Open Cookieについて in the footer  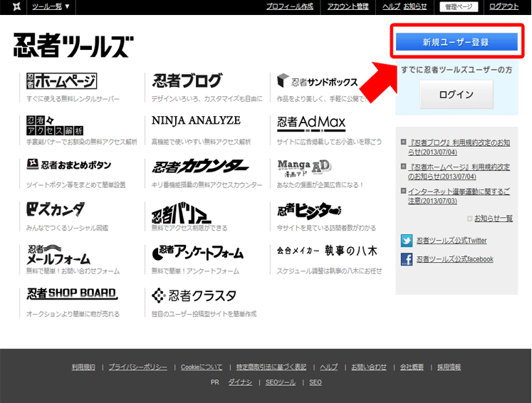click(202, 367)
